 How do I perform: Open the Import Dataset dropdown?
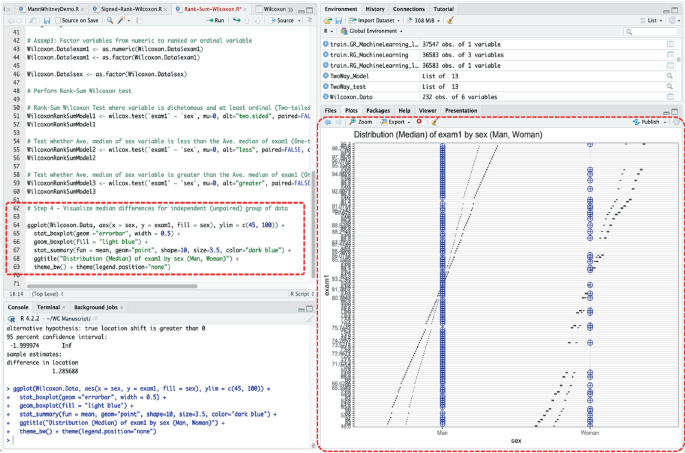[376, 20]
